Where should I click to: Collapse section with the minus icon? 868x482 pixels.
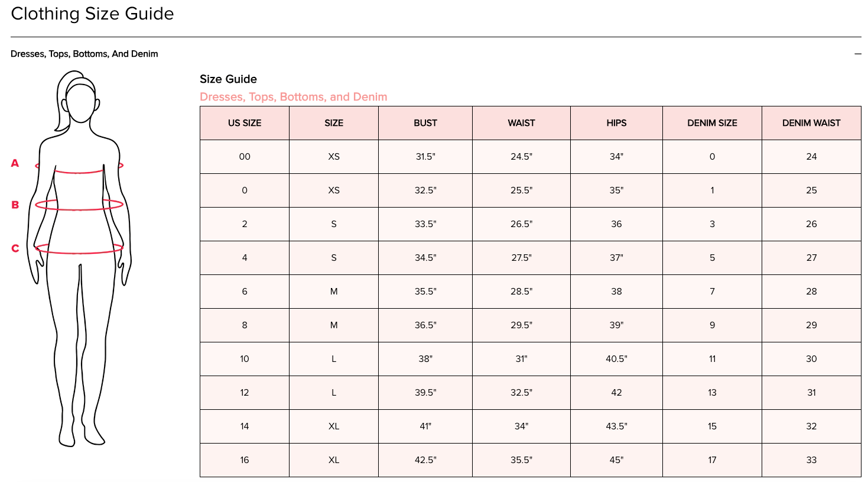coord(857,54)
